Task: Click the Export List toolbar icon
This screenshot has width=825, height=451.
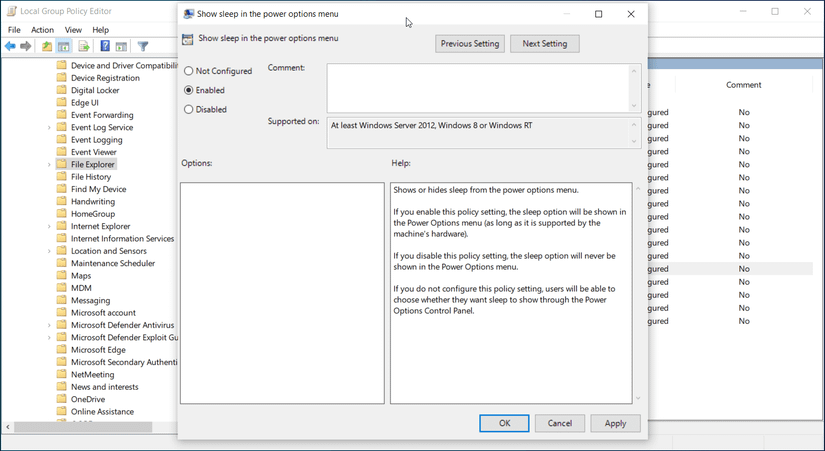Action: 84,46
